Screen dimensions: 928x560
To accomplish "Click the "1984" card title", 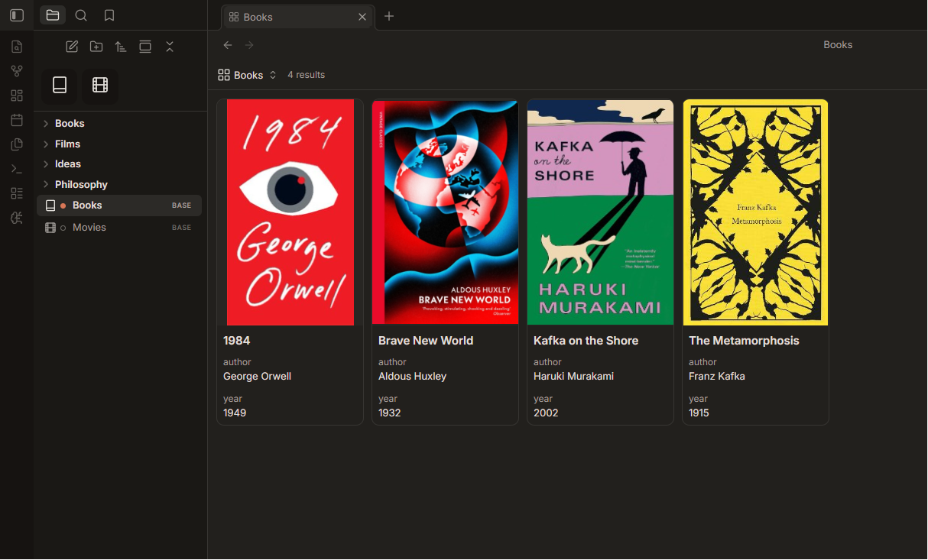I will 237,341.
